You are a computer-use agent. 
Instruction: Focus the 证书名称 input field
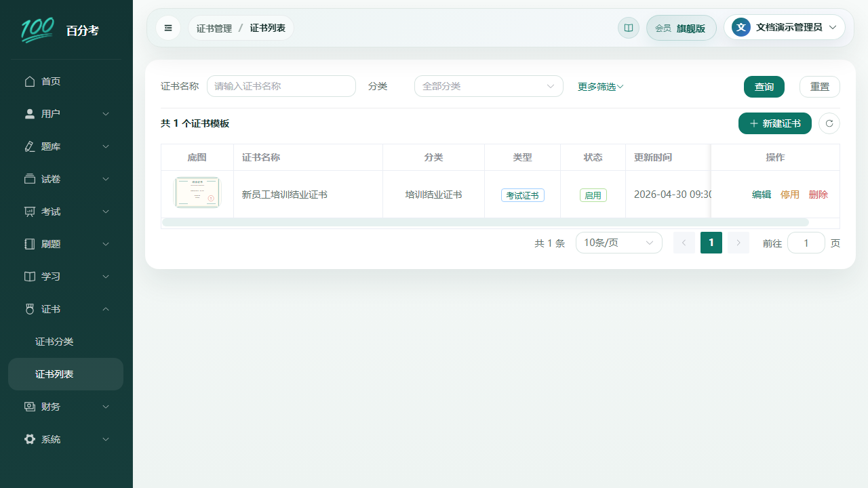[281, 86]
